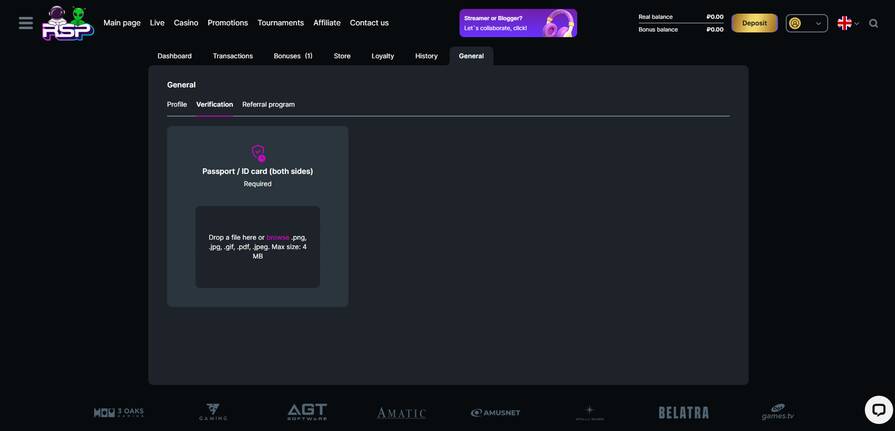
Task: Click the RSP alien logo
Action: 68,23
